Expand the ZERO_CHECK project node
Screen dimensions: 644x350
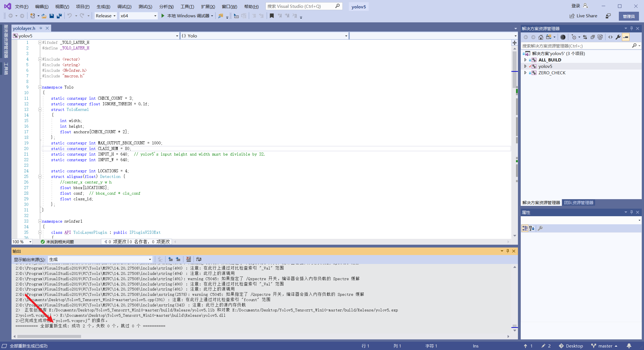tap(525, 73)
